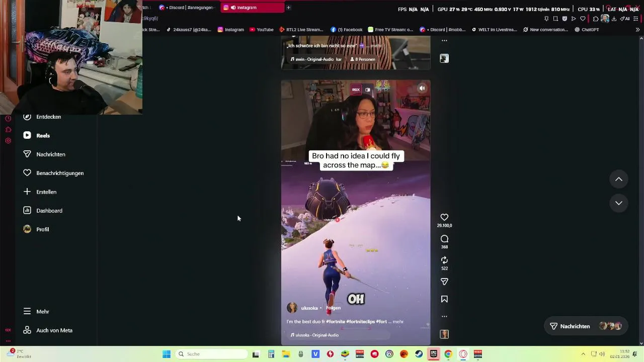Open the #fortniteclips hashtag

(x=360, y=322)
